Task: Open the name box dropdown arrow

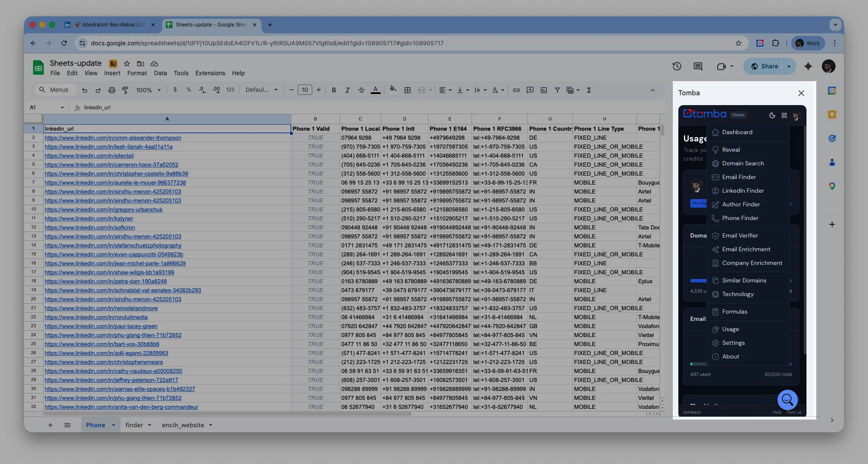Action: point(62,108)
